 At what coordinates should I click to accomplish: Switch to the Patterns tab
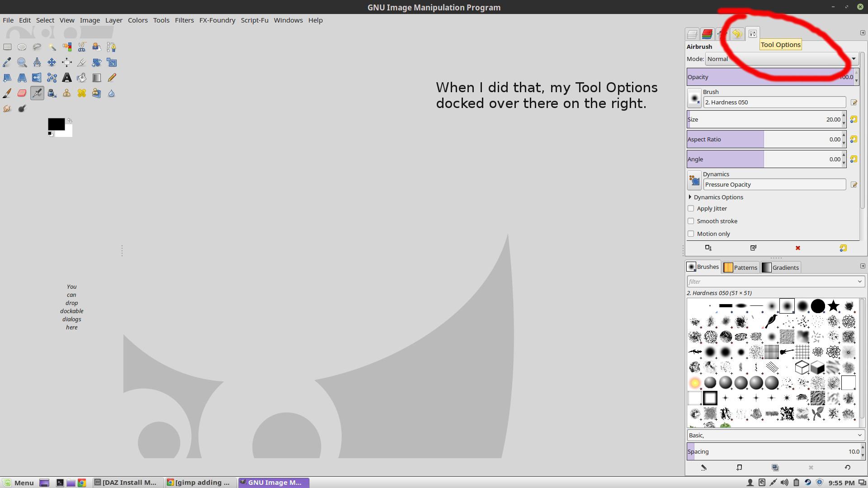pos(741,267)
